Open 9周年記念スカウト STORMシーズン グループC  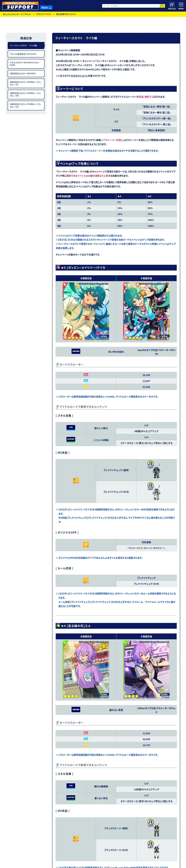coord(26,83)
